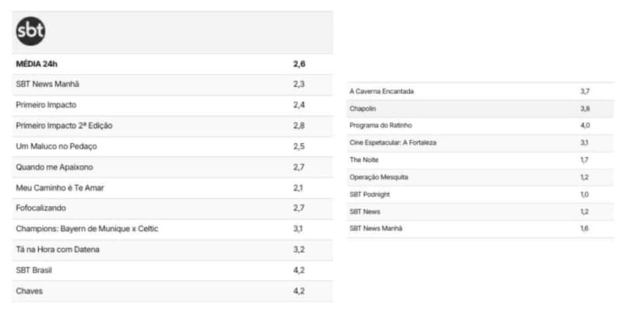
Task: Select the highlighted Chapolin row
Action: pyautogui.click(x=481, y=109)
